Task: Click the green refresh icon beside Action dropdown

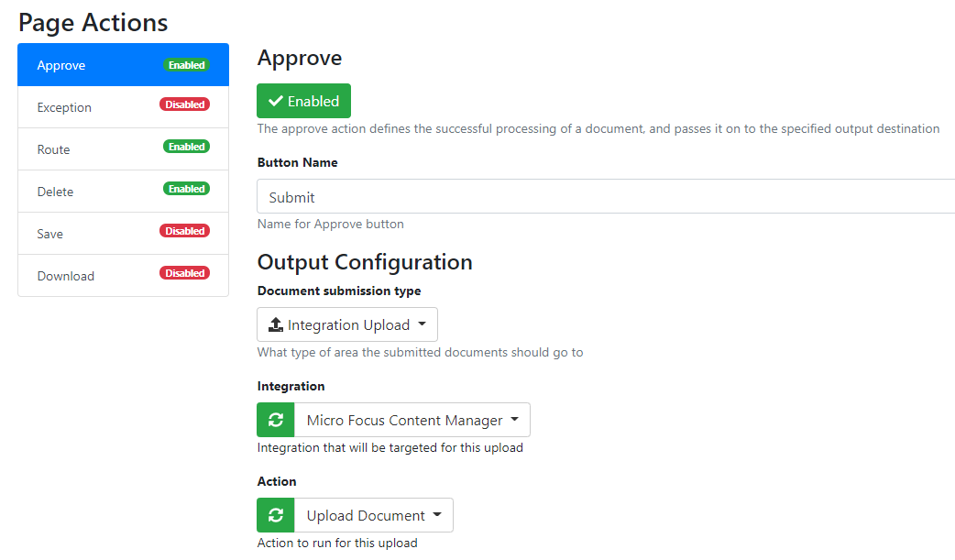Action: [275, 515]
